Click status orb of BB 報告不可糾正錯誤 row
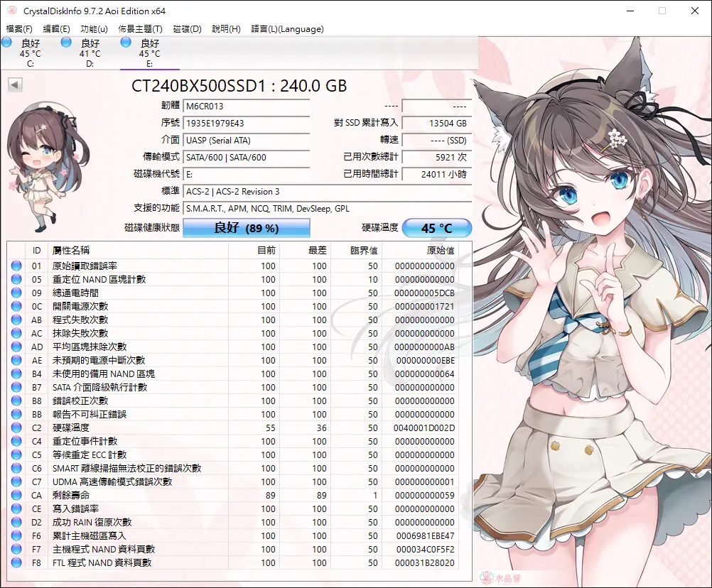 tap(16, 414)
